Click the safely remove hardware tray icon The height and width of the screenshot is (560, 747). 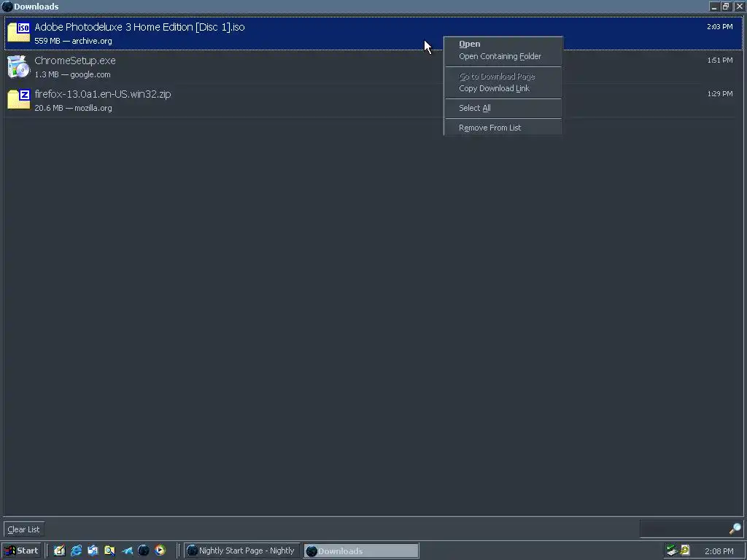[x=672, y=551]
